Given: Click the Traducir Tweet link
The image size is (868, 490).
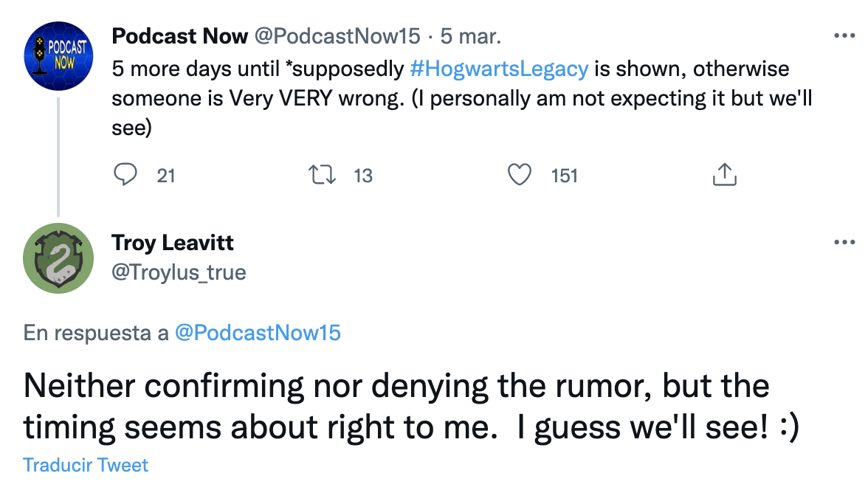Looking at the screenshot, I should [86, 466].
